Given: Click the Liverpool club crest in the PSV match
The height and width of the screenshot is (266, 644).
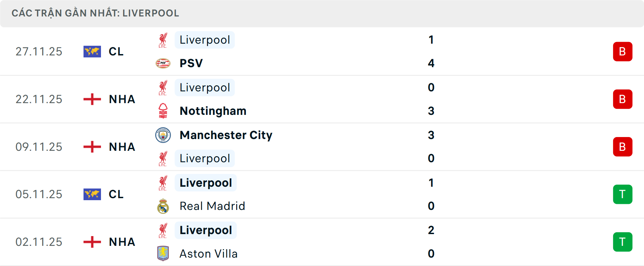Looking at the screenshot, I should click(163, 40).
